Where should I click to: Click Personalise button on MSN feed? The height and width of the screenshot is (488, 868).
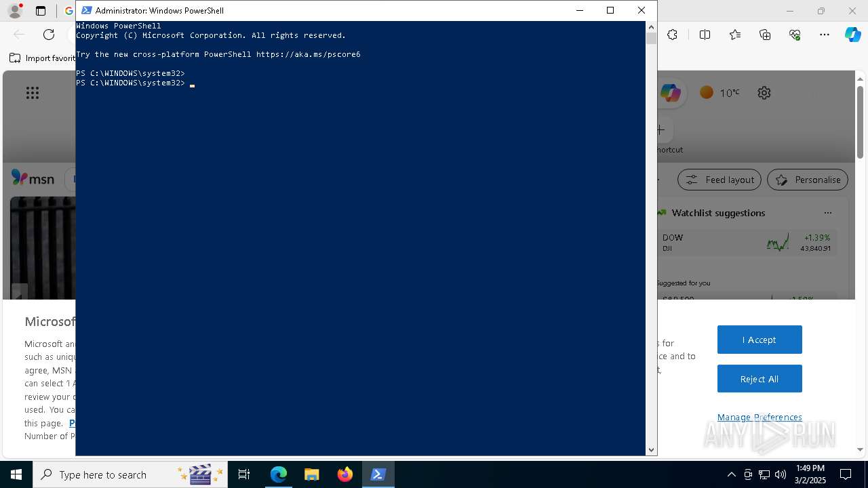pos(808,180)
